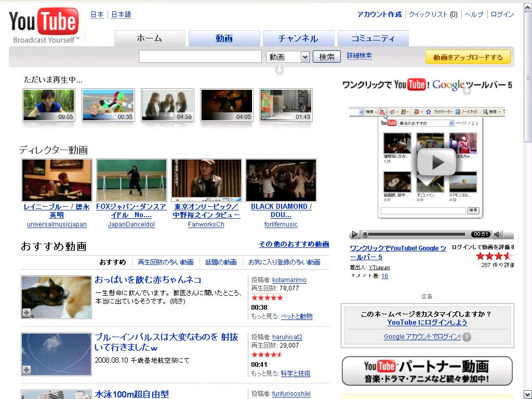The width and height of the screenshot is (532, 399).
Task: Open 東京オンリーピック video link
Action: (206, 211)
